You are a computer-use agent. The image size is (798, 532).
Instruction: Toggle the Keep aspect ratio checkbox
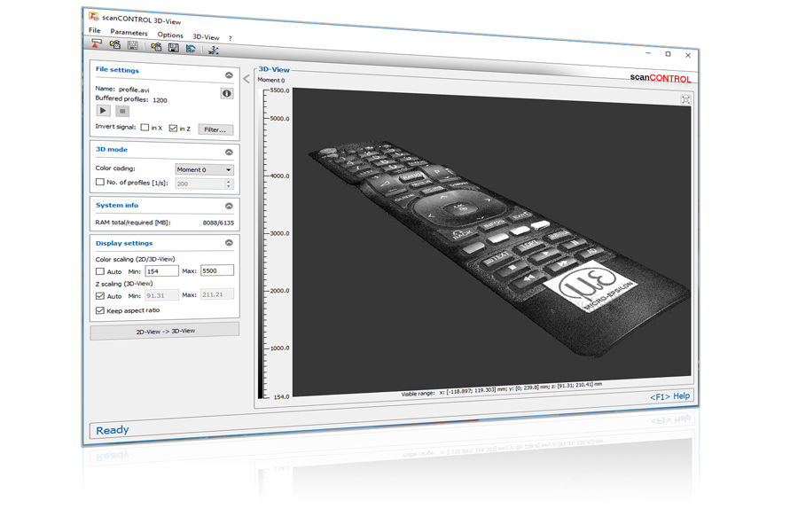click(x=100, y=311)
